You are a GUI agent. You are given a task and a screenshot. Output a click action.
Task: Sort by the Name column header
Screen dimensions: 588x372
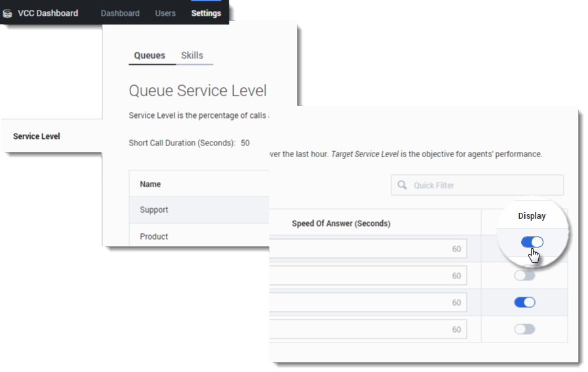coord(150,184)
